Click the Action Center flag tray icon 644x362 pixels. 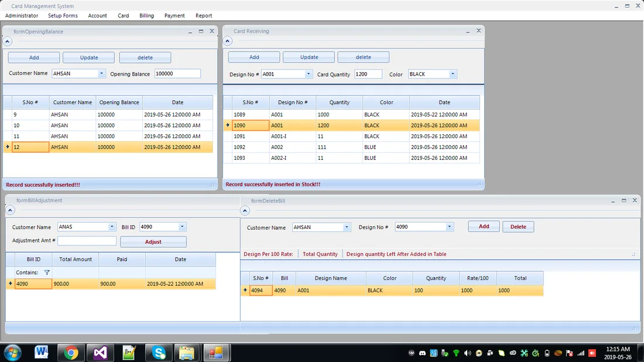click(569, 353)
